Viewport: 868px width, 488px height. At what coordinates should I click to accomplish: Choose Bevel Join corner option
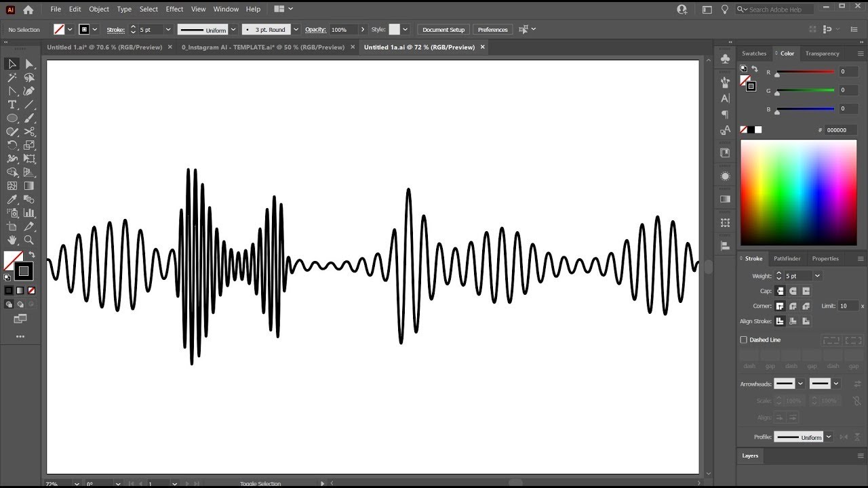[806, 306]
